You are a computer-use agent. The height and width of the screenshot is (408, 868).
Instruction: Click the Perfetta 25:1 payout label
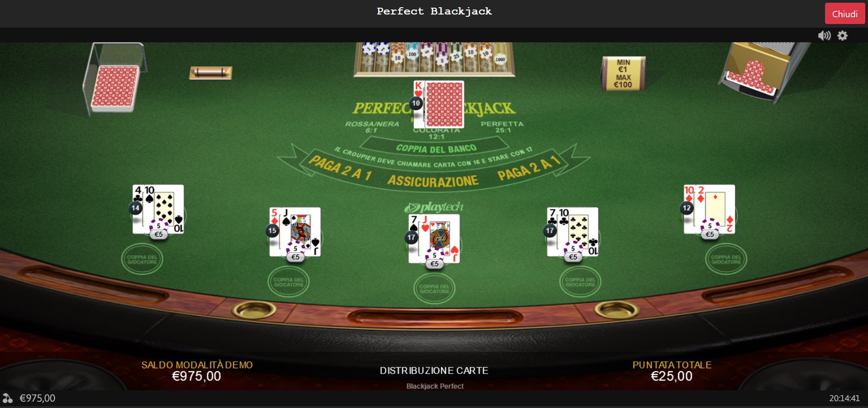502,127
